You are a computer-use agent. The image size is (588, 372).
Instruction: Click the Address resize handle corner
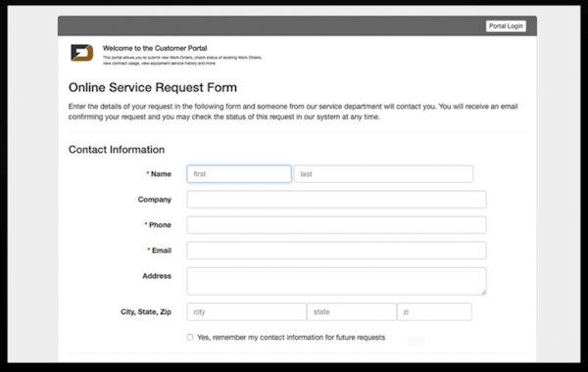click(484, 292)
